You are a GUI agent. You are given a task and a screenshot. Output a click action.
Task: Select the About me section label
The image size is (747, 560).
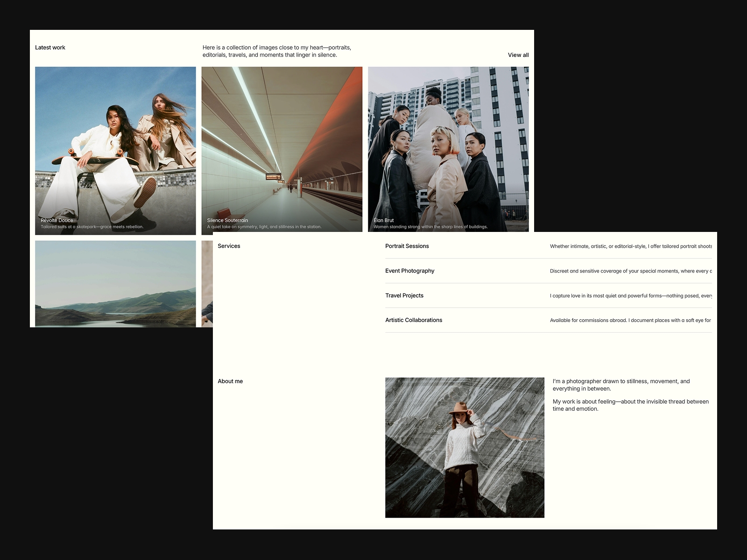(230, 381)
